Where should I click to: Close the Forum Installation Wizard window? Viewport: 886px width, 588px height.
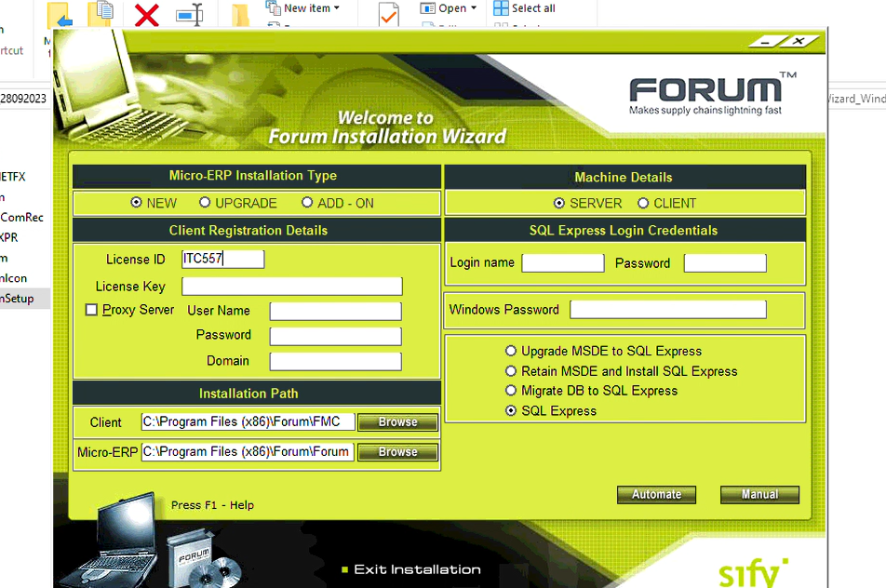(x=799, y=41)
